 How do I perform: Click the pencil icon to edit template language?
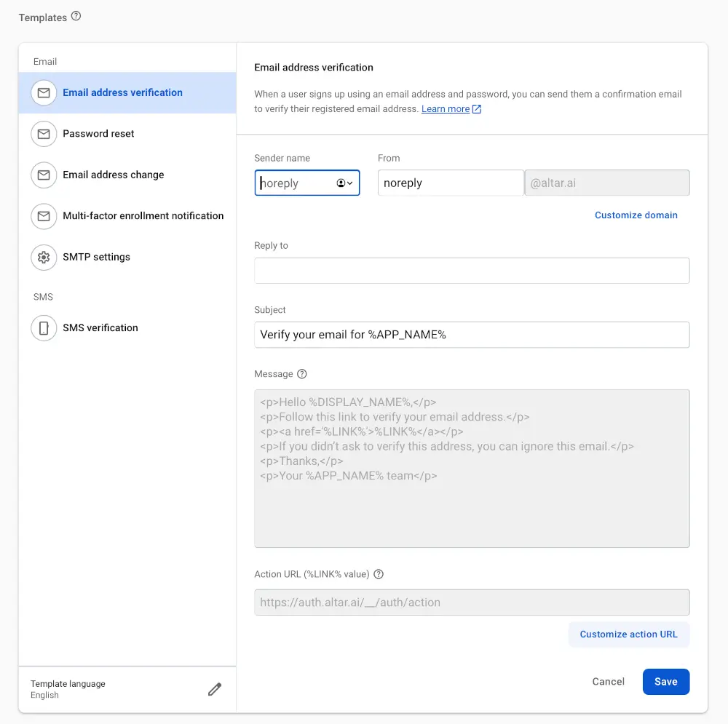[214, 689]
